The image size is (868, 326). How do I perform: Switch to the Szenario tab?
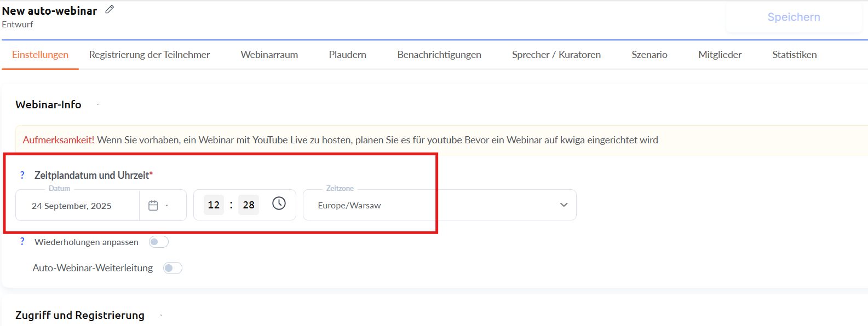tap(649, 55)
